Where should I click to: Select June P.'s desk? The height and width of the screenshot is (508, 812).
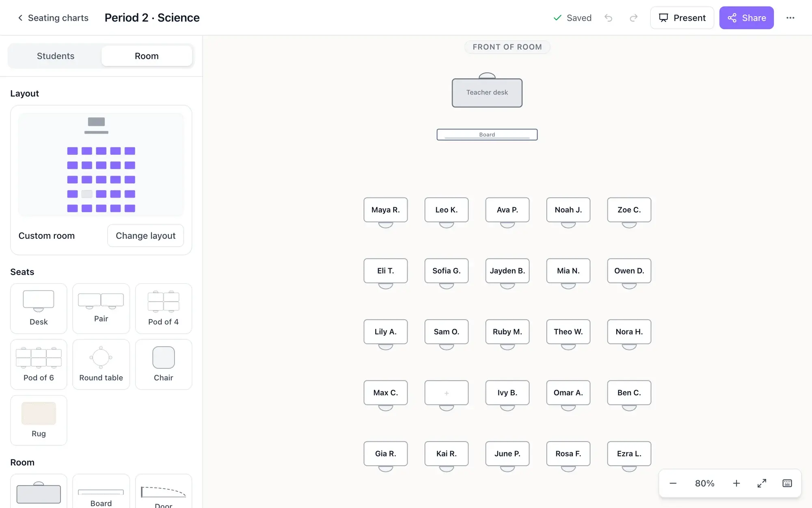pyautogui.click(x=508, y=454)
